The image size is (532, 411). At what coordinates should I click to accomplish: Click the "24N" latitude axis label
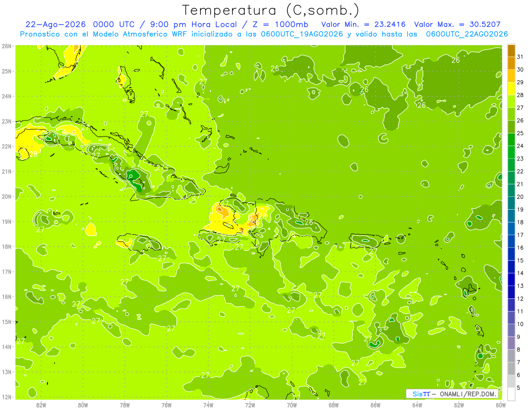click(7, 96)
